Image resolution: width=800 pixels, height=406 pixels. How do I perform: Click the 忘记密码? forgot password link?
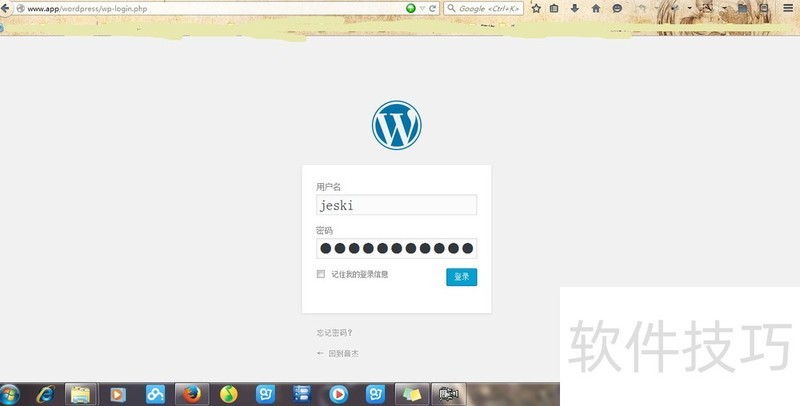tap(335, 333)
